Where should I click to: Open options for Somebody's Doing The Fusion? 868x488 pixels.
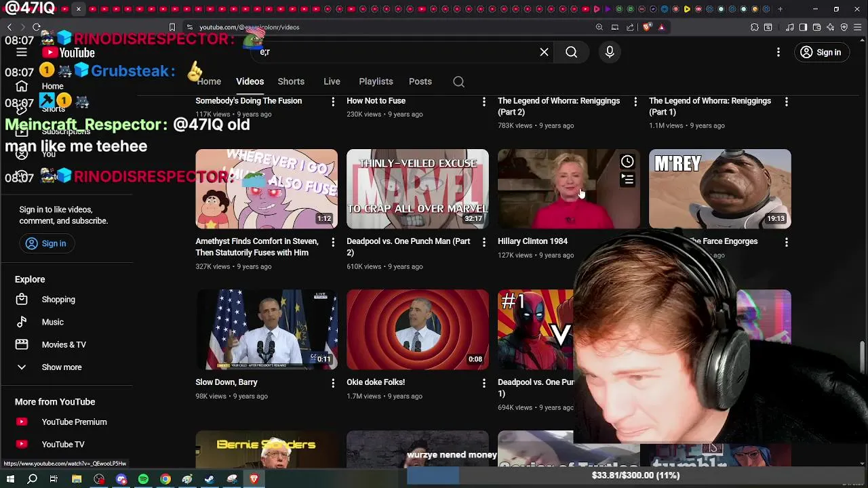[332, 102]
